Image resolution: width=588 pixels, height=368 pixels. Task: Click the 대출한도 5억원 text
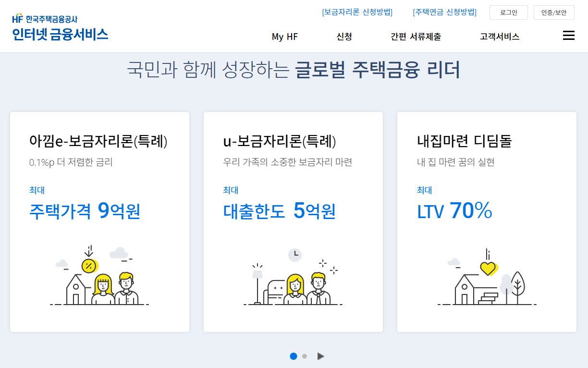point(280,210)
